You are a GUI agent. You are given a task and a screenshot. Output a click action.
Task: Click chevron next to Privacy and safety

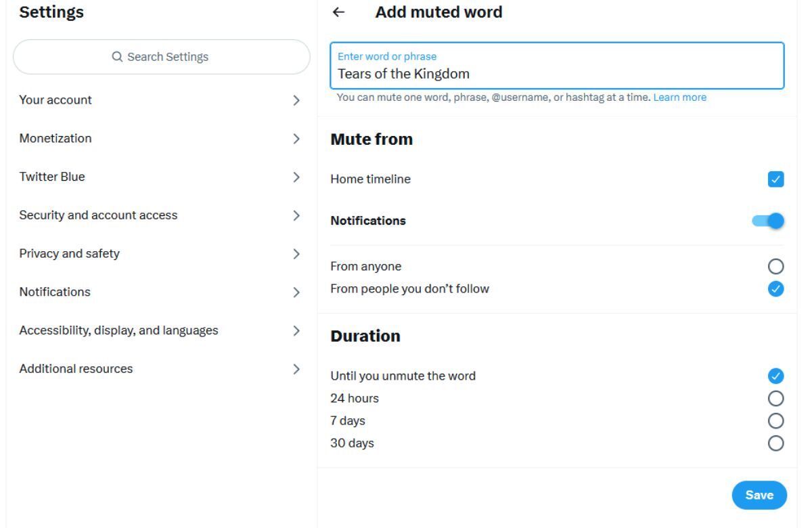(x=296, y=255)
